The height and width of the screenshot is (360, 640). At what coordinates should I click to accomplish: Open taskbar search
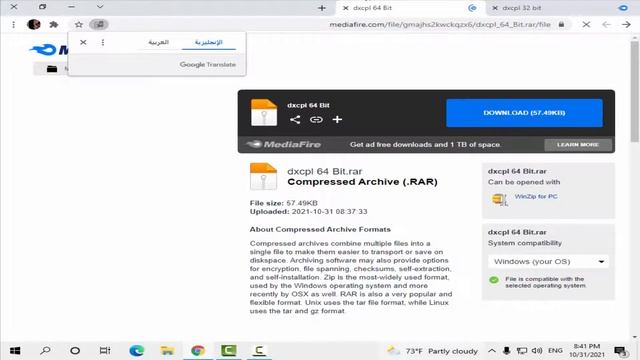(x=45, y=351)
